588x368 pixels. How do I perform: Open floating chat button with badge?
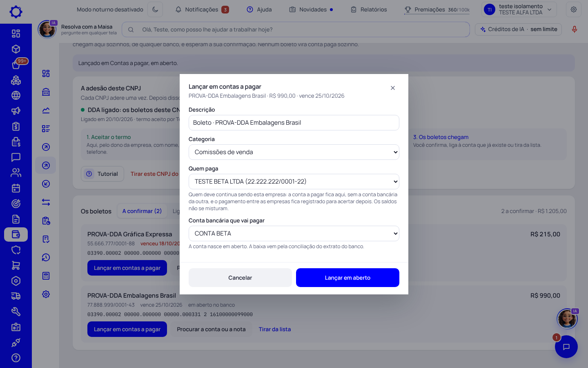pos(566,347)
